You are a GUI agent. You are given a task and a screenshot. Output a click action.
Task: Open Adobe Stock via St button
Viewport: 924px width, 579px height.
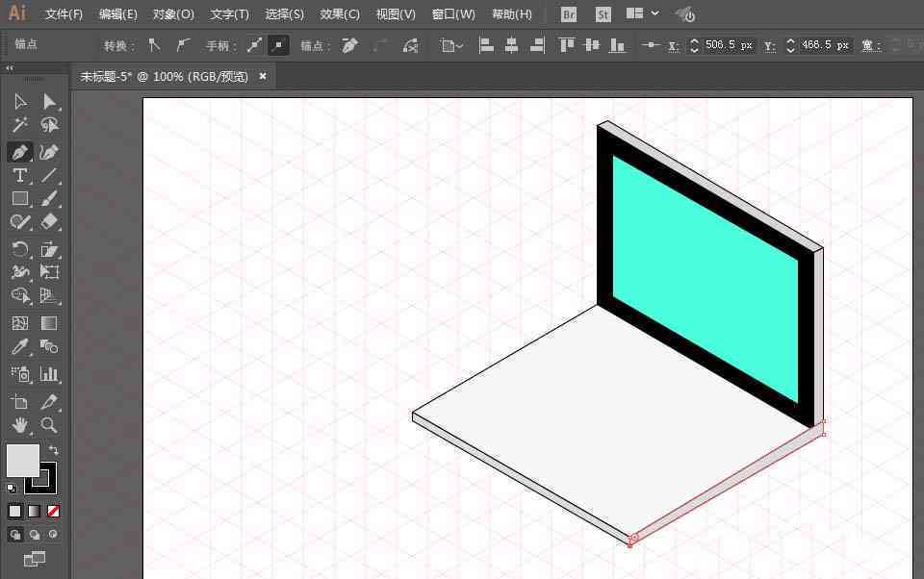tap(603, 14)
